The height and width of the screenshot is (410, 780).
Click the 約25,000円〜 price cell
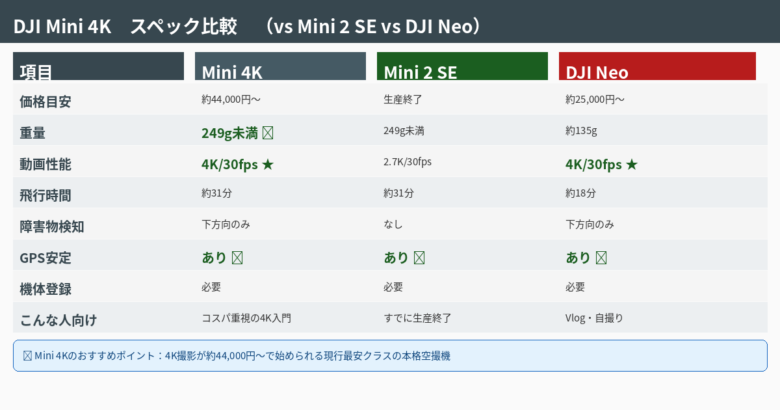(x=594, y=100)
